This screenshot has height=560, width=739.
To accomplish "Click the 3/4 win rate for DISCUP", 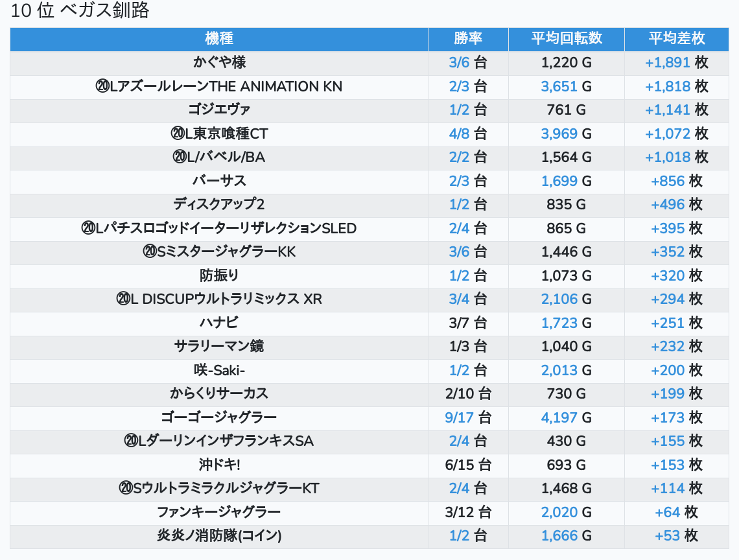I will (x=459, y=299).
